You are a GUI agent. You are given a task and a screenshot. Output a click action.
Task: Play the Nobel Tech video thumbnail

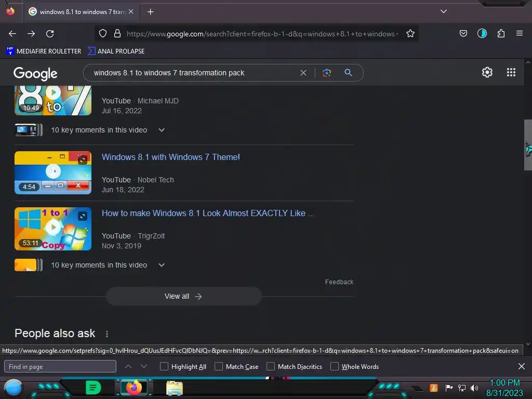point(53,172)
